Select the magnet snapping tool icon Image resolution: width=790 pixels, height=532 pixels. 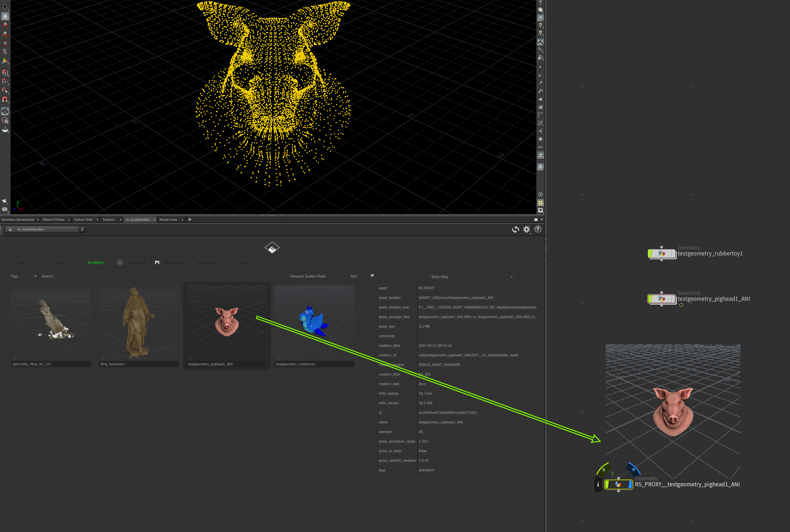(x=5, y=99)
